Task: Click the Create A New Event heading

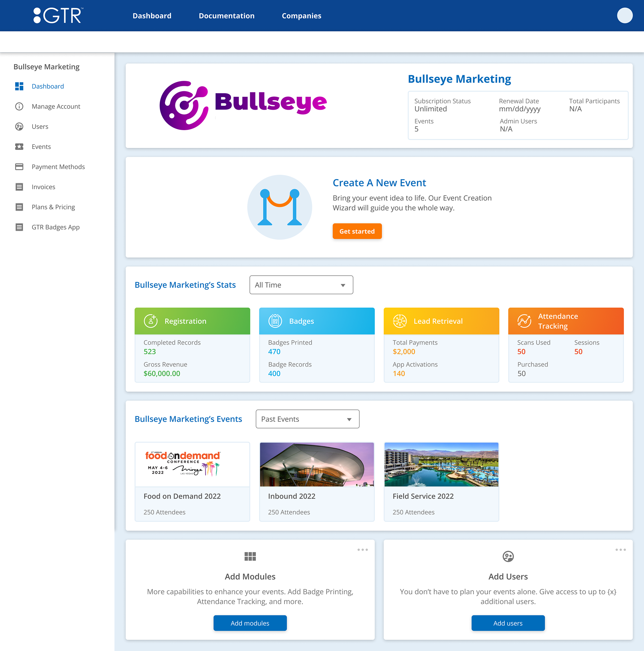Action: (379, 183)
